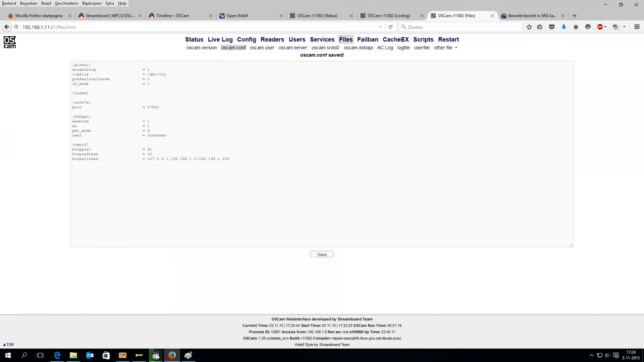Bookmark this page with the star icon
The width and height of the screenshot is (644, 362).
coord(529,27)
